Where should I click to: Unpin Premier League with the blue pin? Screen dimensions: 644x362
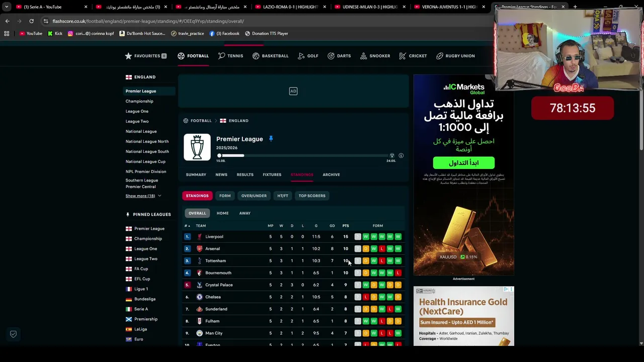(271, 139)
